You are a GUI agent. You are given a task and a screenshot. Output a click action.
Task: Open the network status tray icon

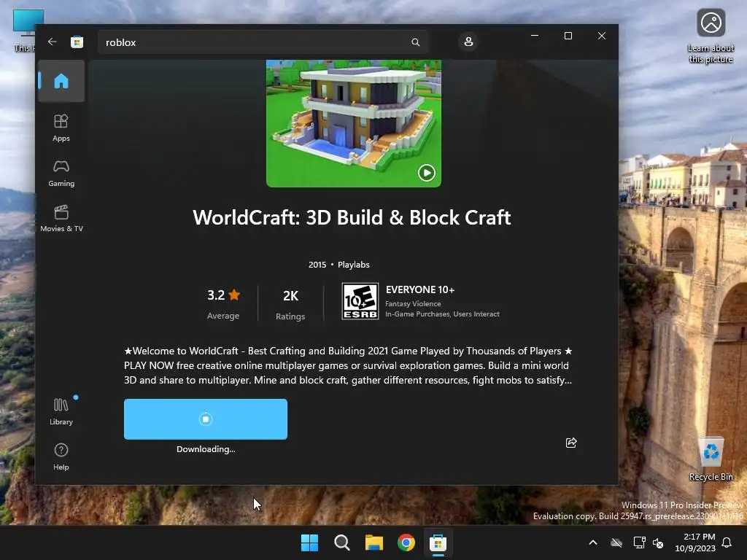(639, 542)
